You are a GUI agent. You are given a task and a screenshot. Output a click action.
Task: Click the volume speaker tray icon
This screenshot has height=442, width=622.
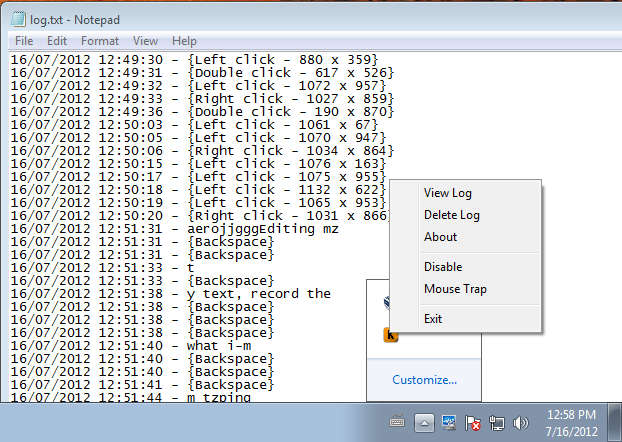[520, 423]
